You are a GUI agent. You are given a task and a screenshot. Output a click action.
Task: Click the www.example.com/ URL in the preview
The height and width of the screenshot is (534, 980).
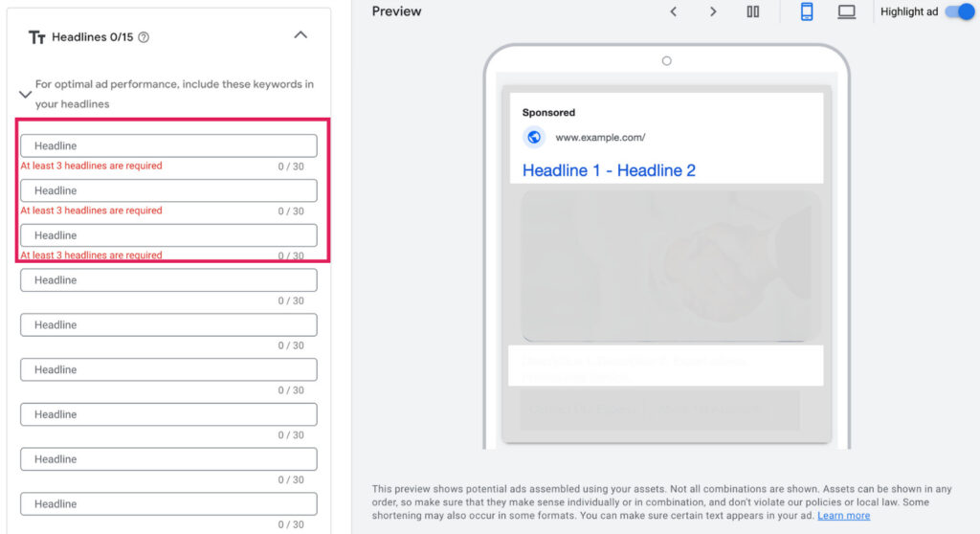tap(600, 138)
